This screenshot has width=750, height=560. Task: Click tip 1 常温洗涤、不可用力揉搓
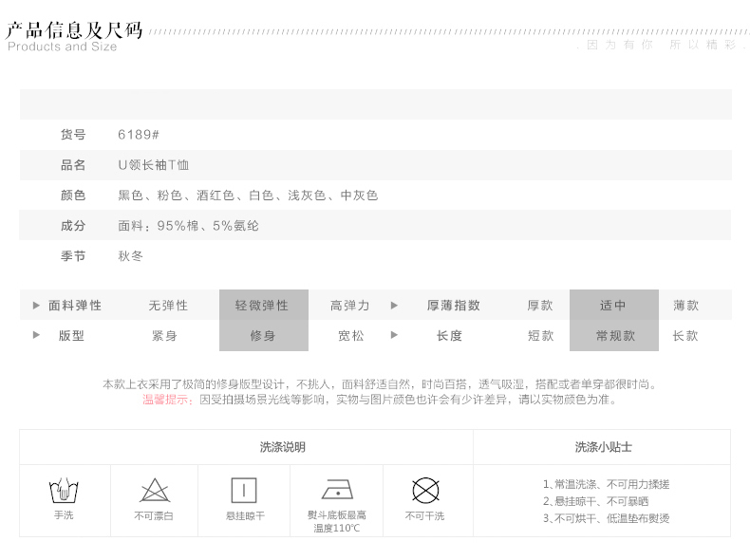pyautogui.click(x=606, y=484)
